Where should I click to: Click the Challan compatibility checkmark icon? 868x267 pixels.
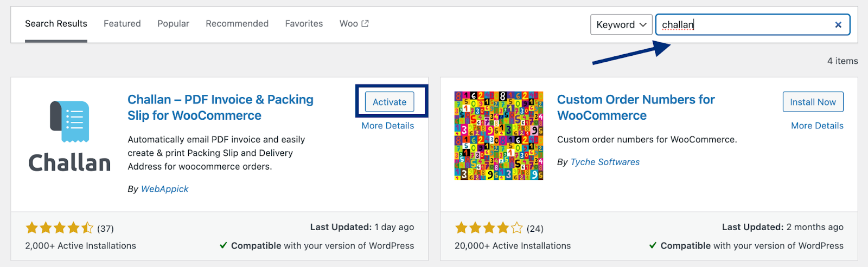pyautogui.click(x=223, y=245)
